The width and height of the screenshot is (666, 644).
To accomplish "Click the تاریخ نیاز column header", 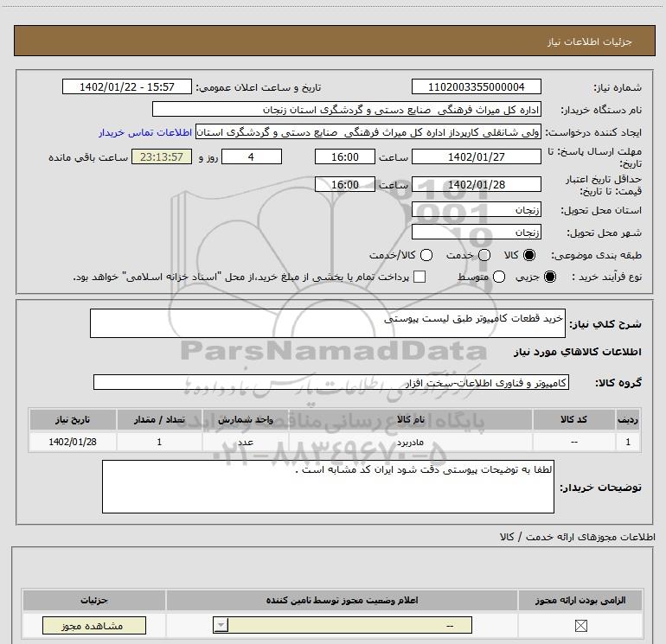I will 73,419.
